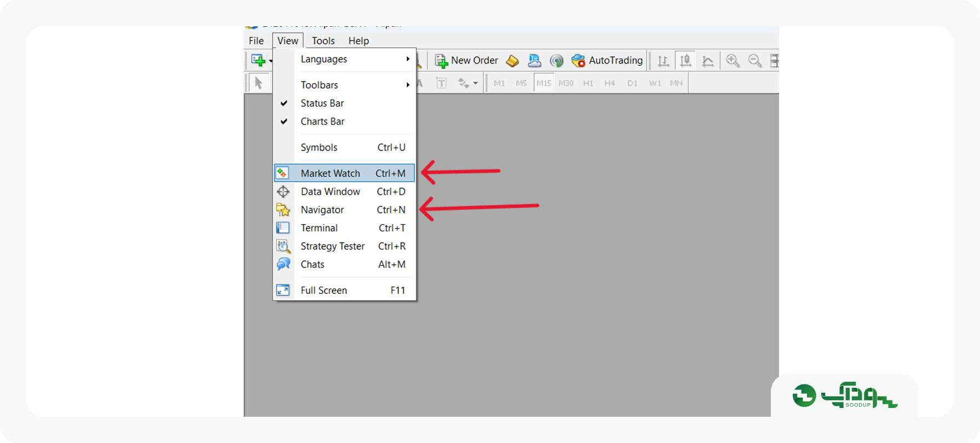Click the New Order button
This screenshot has width=980, height=443.
click(466, 60)
